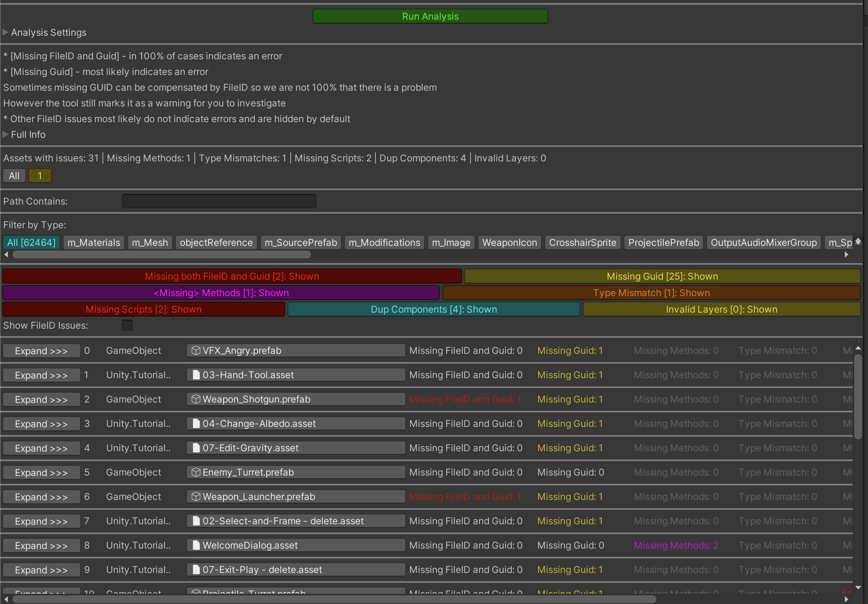Filter by ProjectilePrefab type

(x=664, y=242)
